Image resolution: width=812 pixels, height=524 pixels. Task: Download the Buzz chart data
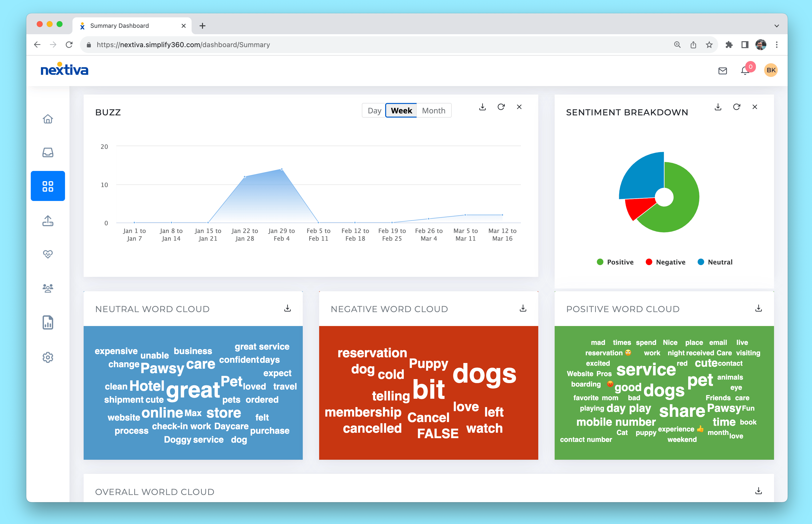click(482, 107)
